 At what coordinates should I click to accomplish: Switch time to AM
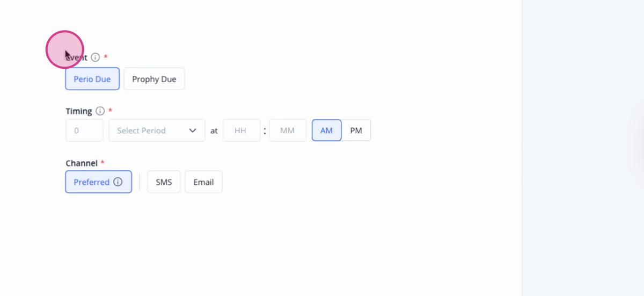(326, 131)
